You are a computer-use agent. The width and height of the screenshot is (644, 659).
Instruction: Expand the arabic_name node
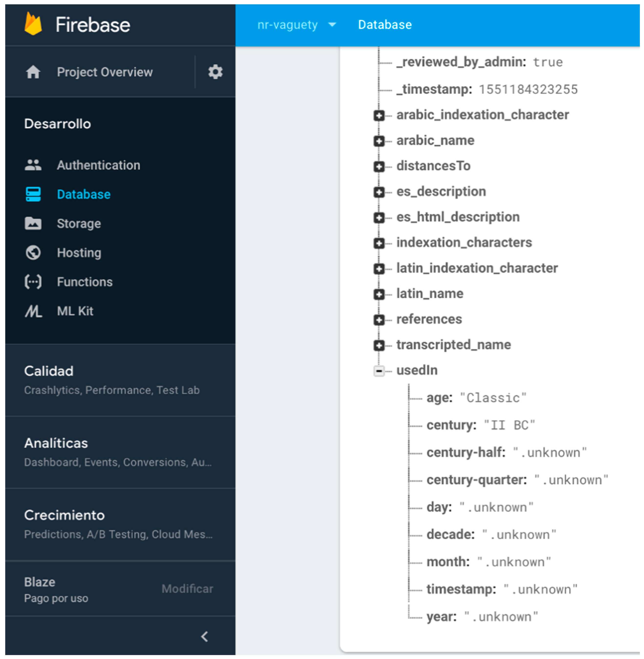coord(379,141)
